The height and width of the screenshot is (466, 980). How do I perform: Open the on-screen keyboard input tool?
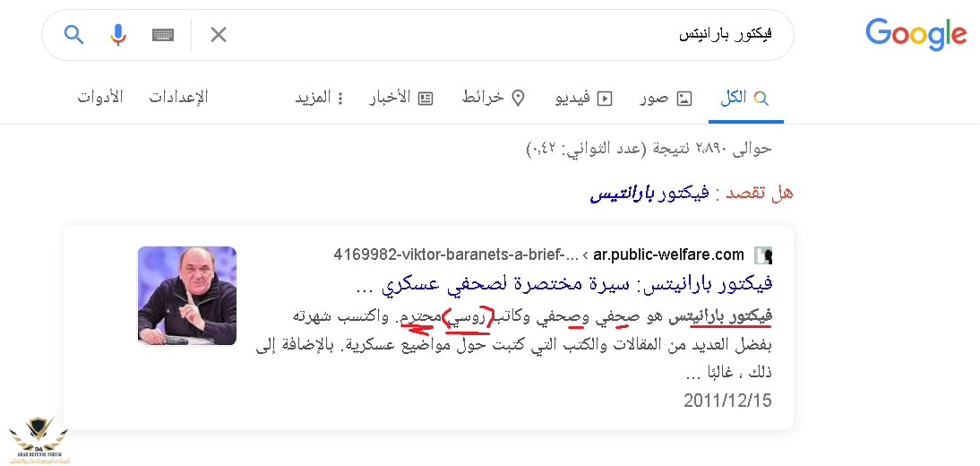(x=162, y=35)
